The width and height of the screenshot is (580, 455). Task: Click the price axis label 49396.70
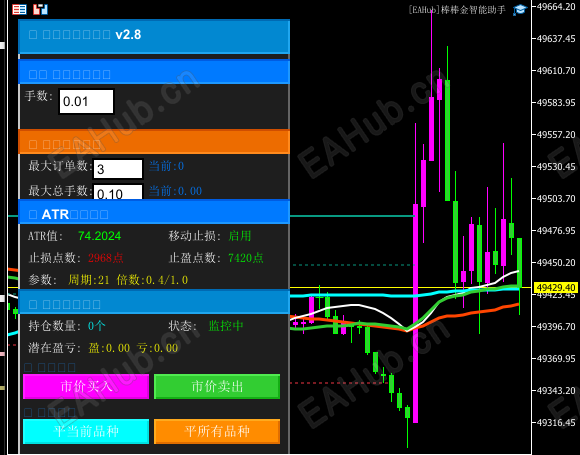coord(556,327)
